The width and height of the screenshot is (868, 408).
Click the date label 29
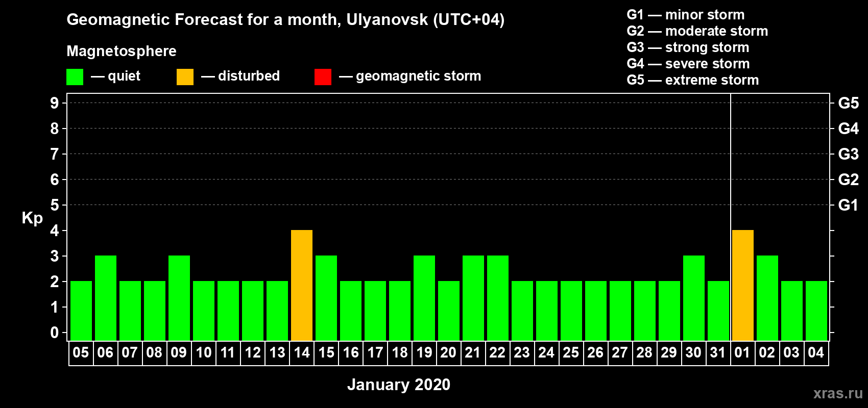pyautogui.click(x=669, y=352)
